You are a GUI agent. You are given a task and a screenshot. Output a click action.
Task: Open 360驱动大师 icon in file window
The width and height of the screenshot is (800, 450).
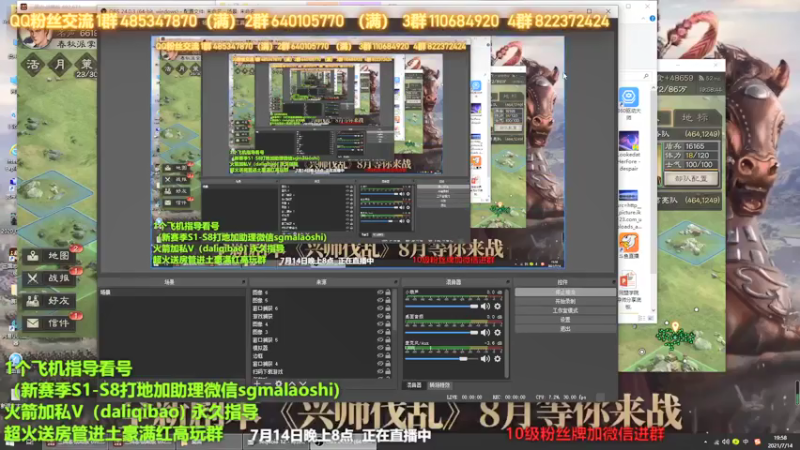(629, 97)
